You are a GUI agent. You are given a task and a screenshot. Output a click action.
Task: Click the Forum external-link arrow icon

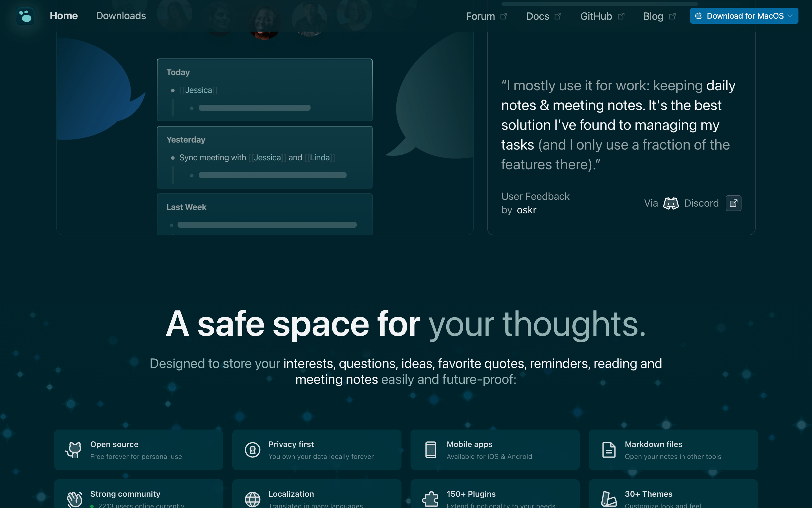click(504, 16)
